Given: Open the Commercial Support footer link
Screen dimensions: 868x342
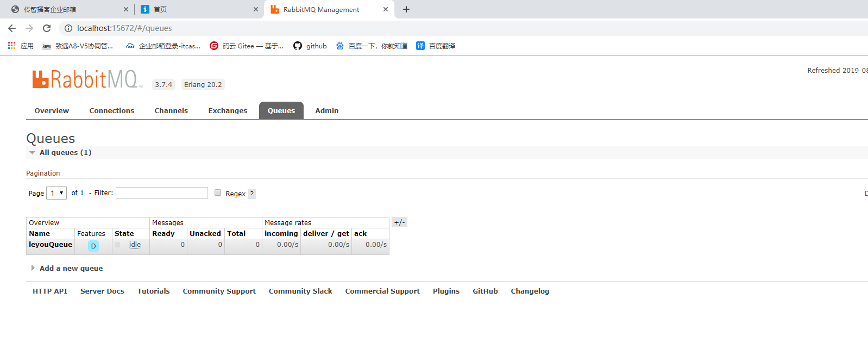Looking at the screenshot, I should [x=382, y=291].
